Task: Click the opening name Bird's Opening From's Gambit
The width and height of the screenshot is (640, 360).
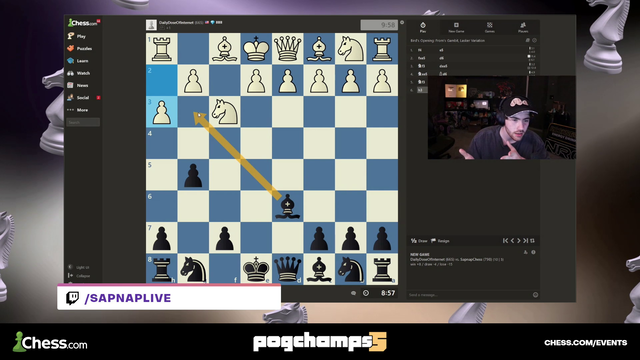Action: point(447,40)
